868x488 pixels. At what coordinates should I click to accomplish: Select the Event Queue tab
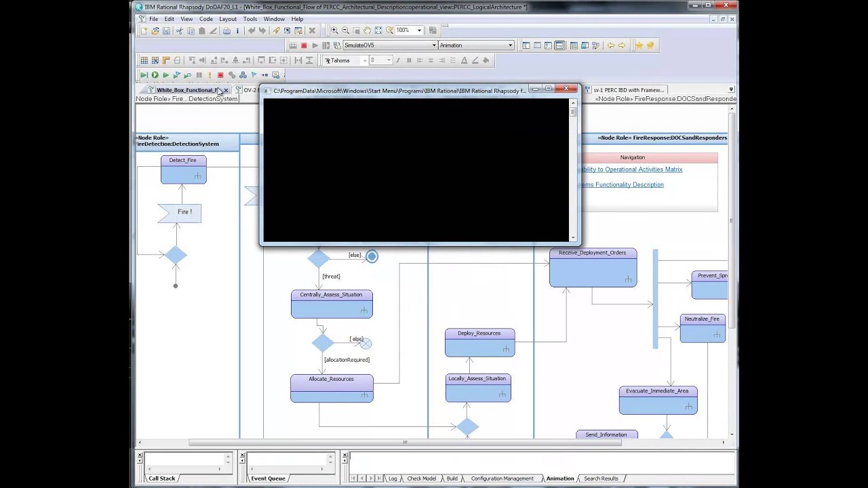[268, 479]
